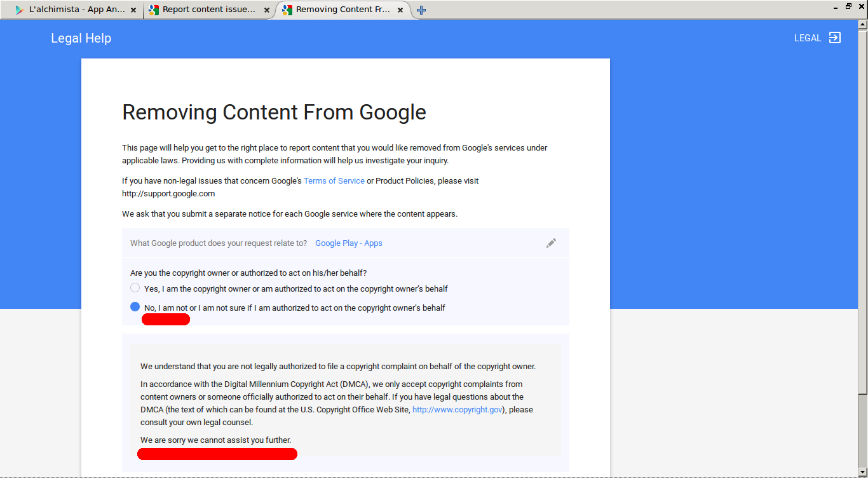Click 'What Google product does your request relate to?'

219,243
